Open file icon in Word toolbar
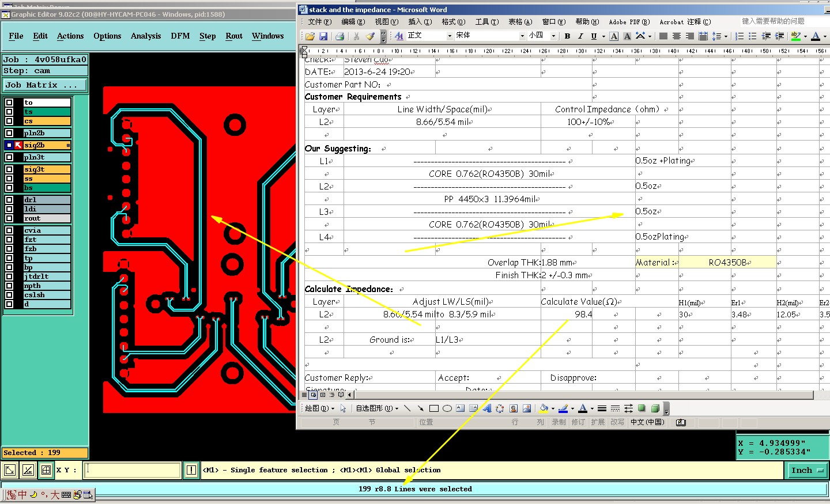830x504 pixels. tap(310, 36)
